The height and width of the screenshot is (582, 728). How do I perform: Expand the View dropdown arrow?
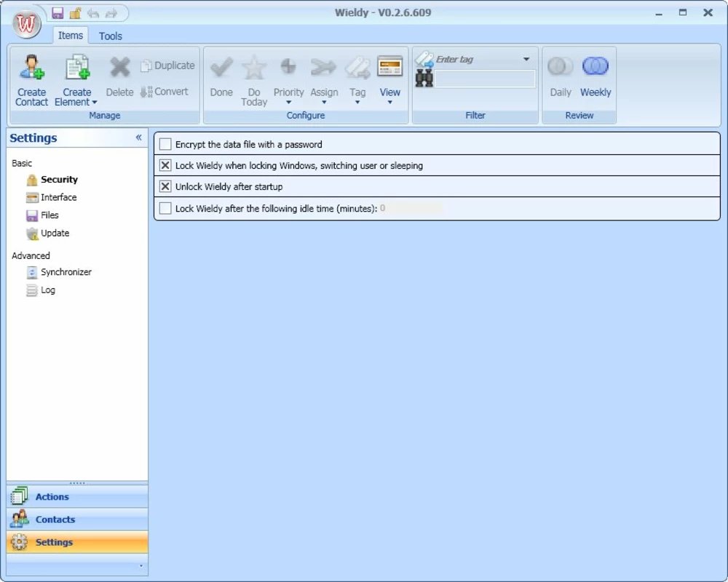[x=390, y=103]
